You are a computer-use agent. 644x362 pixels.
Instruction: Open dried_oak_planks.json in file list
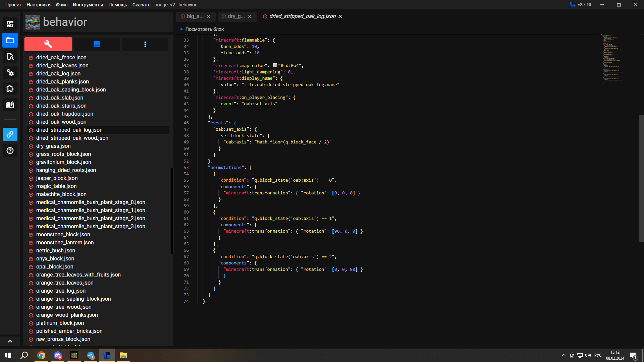point(62,82)
